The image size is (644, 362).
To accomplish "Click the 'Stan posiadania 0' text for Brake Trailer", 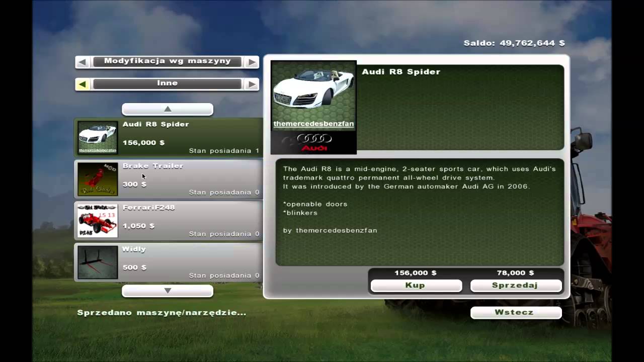I will pyautogui.click(x=224, y=193).
